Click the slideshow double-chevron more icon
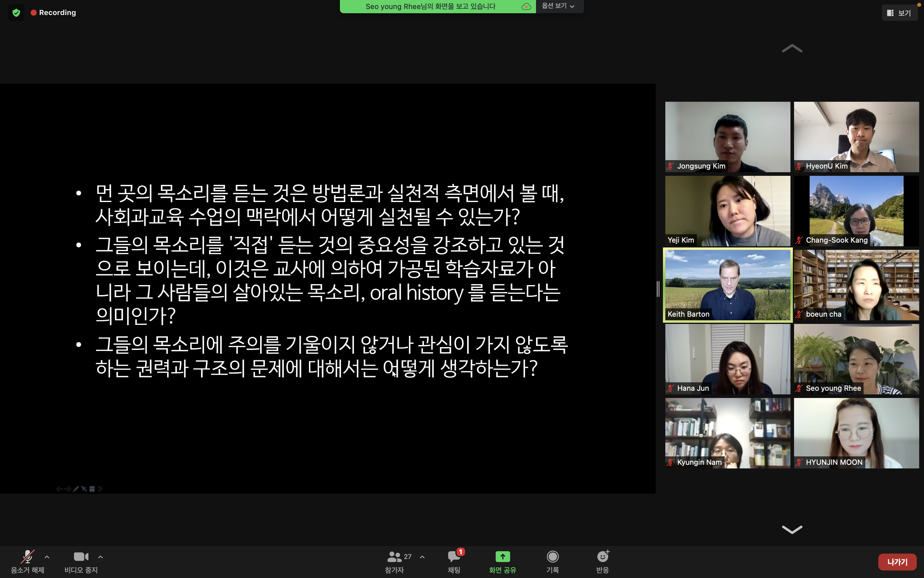Viewport: 924px width, 578px height. point(100,489)
